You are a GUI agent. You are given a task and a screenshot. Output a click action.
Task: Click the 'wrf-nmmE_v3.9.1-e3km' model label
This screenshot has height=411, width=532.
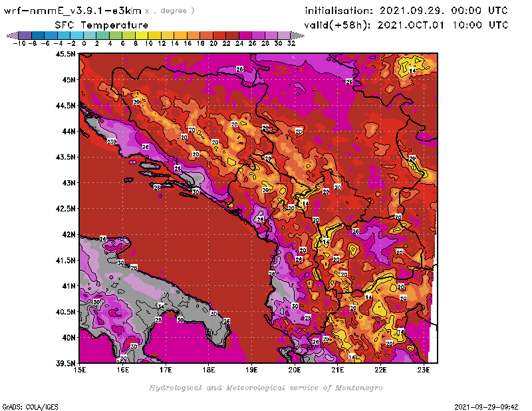tap(72, 11)
